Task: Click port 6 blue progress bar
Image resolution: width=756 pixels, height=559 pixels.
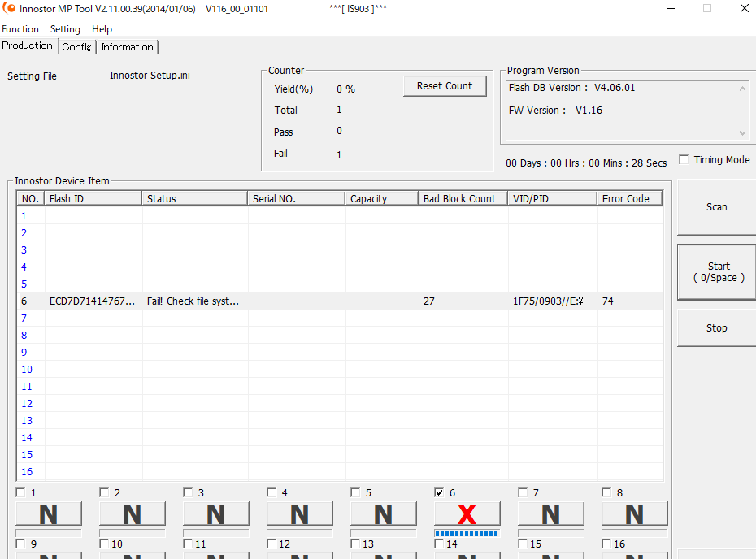Action: point(467,533)
